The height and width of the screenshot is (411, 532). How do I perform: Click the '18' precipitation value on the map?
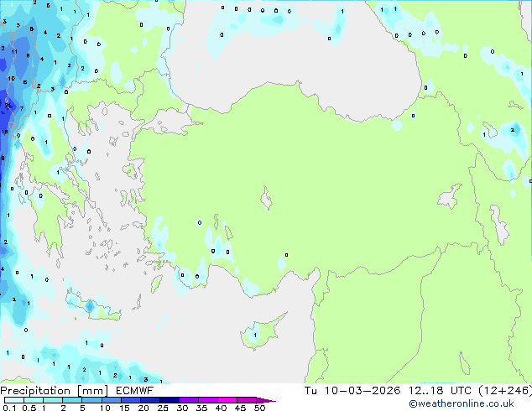(4, 132)
